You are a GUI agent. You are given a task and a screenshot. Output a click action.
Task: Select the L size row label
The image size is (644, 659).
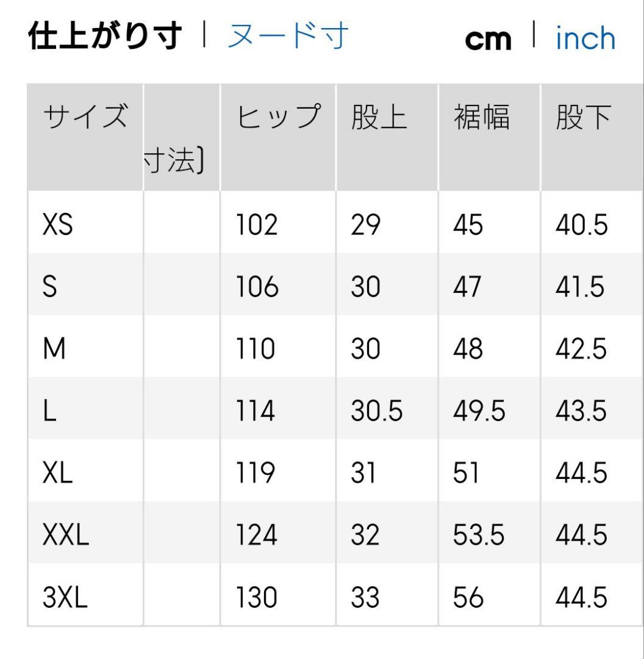(50, 411)
